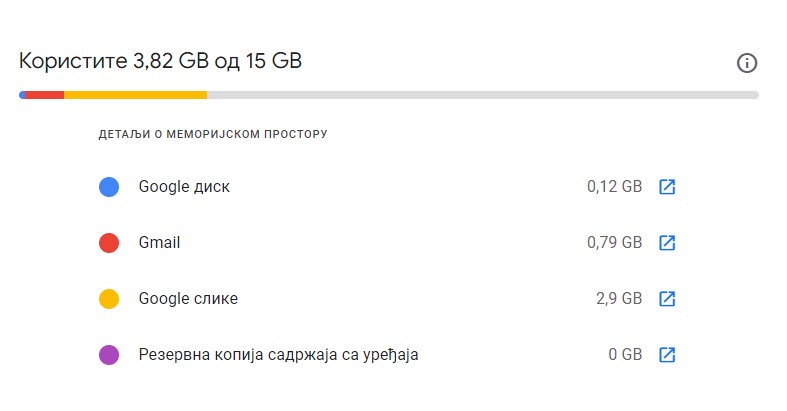Click the blue Google диск dot
The image size is (787, 411).
pyautogui.click(x=109, y=187)
